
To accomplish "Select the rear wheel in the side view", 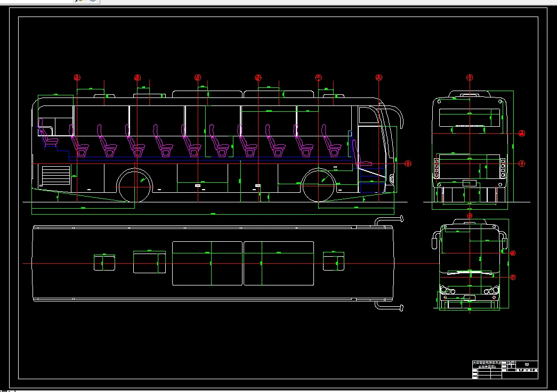I will (x=135, y=186).
